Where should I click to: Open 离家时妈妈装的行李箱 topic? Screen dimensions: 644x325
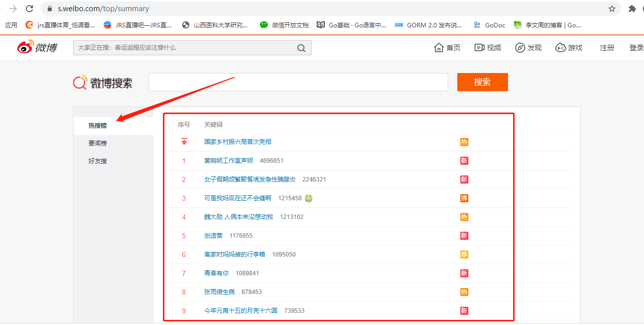pos(234,255)
